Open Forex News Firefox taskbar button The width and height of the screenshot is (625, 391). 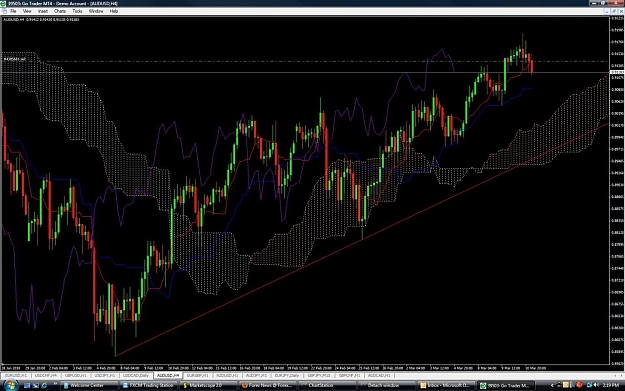coord(267,385)
